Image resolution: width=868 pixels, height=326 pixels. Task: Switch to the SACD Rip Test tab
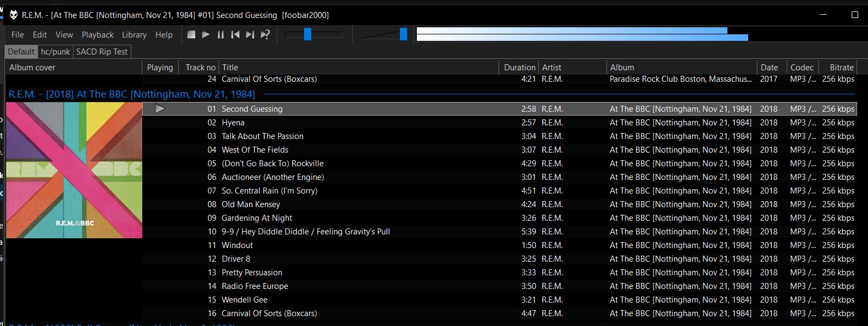click(x=102, y=52)
